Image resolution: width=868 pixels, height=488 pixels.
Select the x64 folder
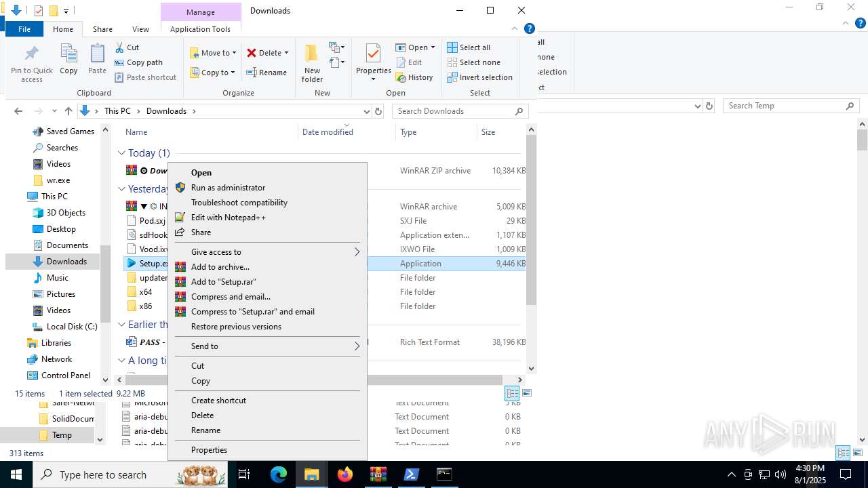(x=146, y=292)
